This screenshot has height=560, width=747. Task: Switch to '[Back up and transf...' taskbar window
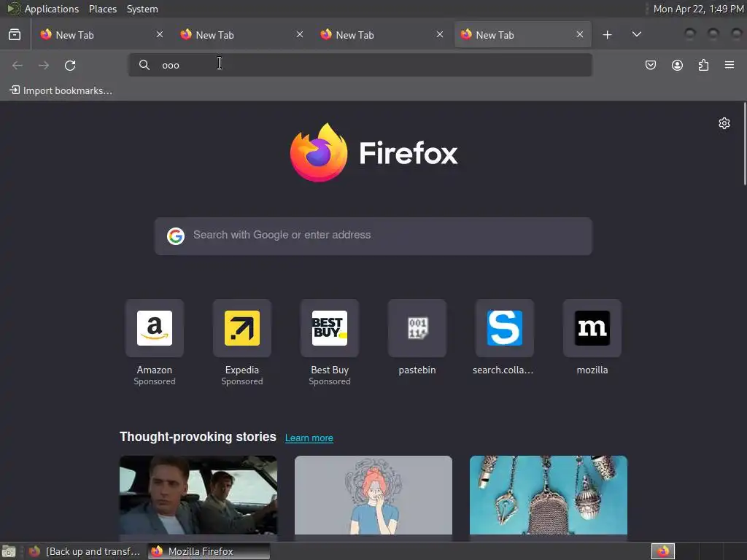(85, 551)
